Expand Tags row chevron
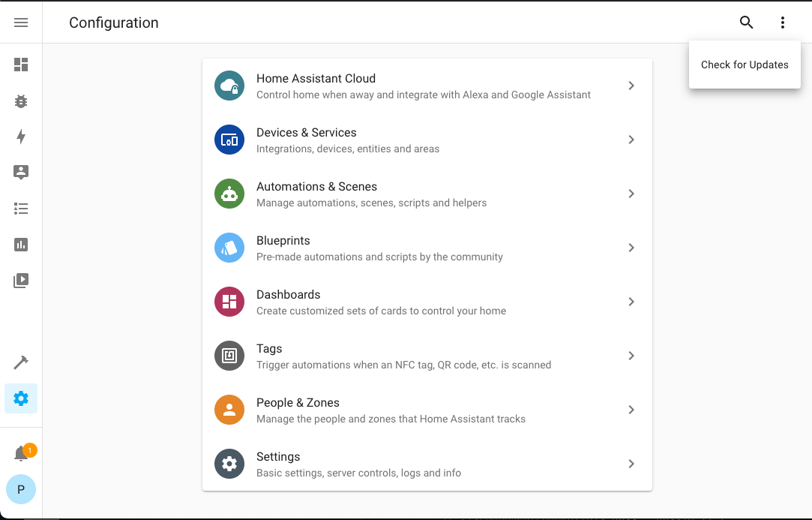The image size is (812, 520). click(631, 356)
